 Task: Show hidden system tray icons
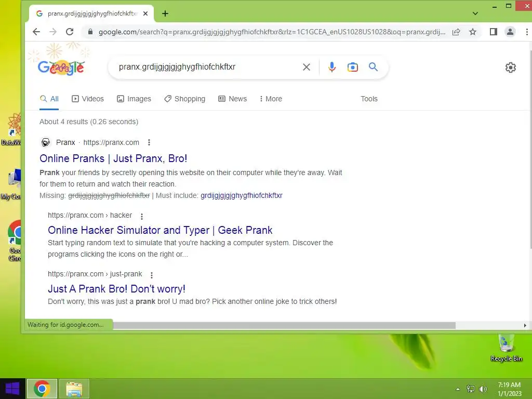[458, 389]
